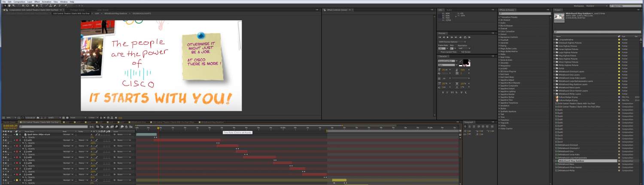This screenshot has width=644, height=185.
Task: Open track matte dropdown for sz03
Action: pos(84,146)
